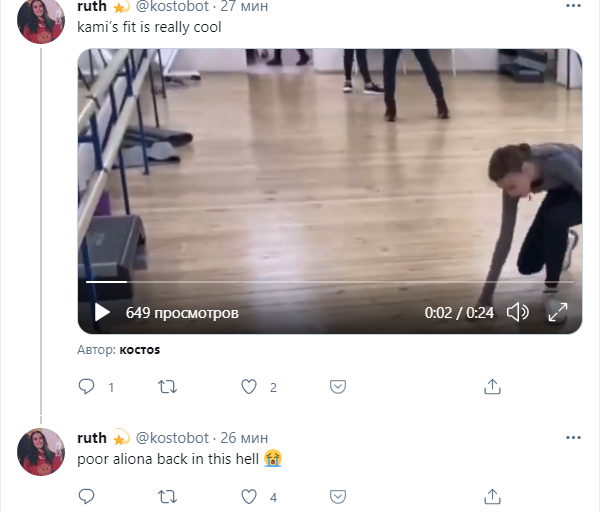The image size is (614, 512).
Task: Retweet the "kami's fit" tweet
Action: (168, 386)
